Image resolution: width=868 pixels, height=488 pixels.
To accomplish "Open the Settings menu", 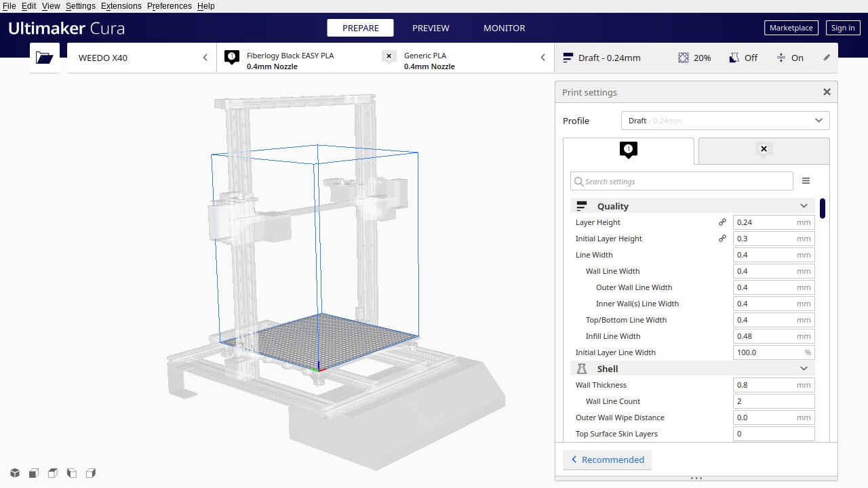I will [x=80, y=6].
